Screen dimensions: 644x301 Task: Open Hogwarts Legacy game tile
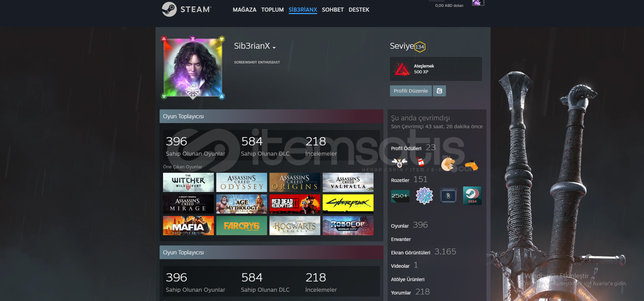pyautogui.click(x=295, y=226)
